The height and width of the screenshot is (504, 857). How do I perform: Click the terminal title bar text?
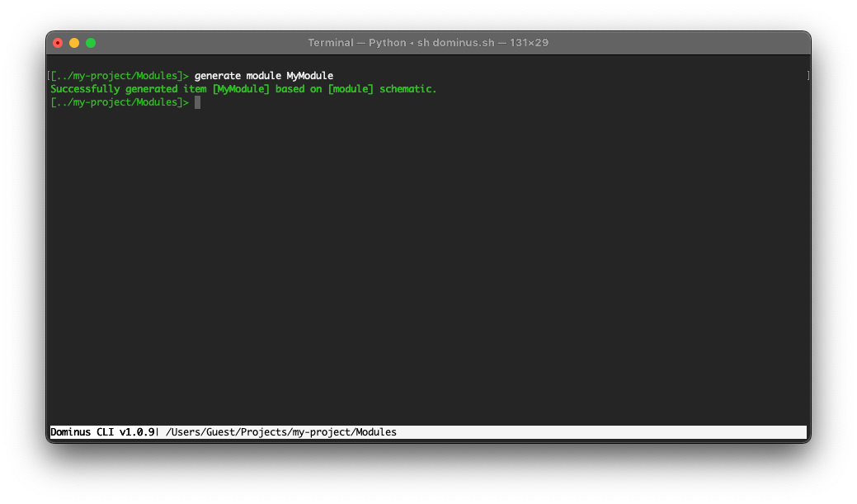click(x=427, y=43)
